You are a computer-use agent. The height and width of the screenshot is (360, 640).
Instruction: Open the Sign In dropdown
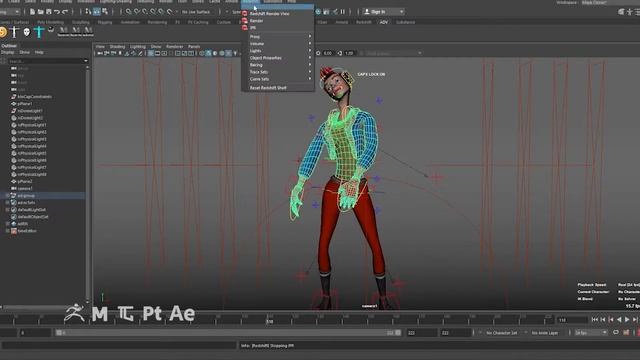[383, 12]
